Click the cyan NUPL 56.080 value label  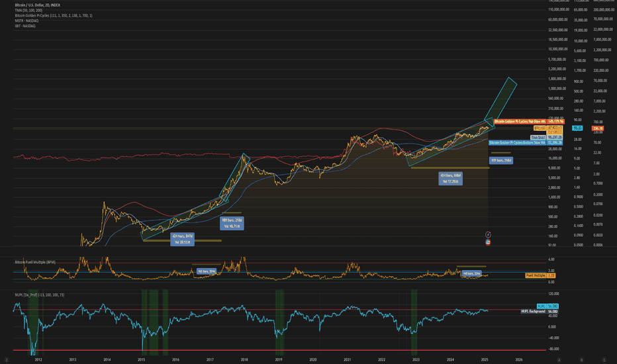[x=547, y=306]
